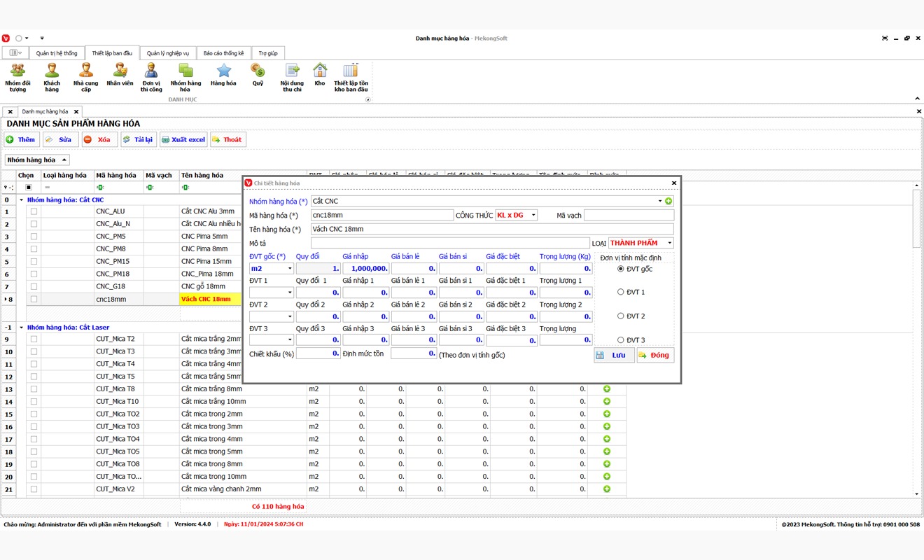Click the Xuất excel button
The height and width of the screenshot is (560, 924).
(x=183, y=140)
